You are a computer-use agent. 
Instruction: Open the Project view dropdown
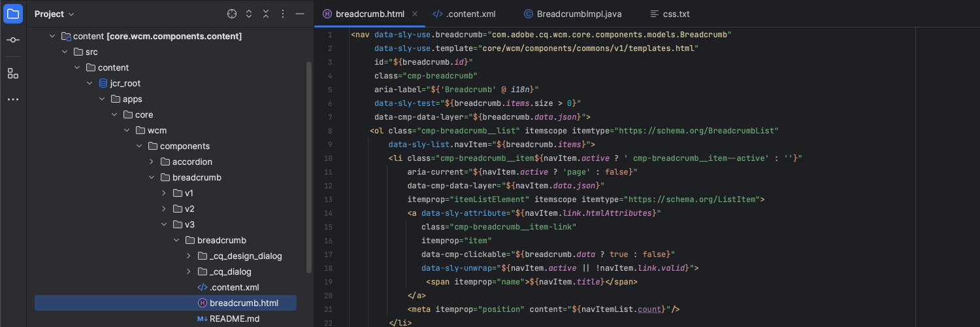tap(54, 14)
